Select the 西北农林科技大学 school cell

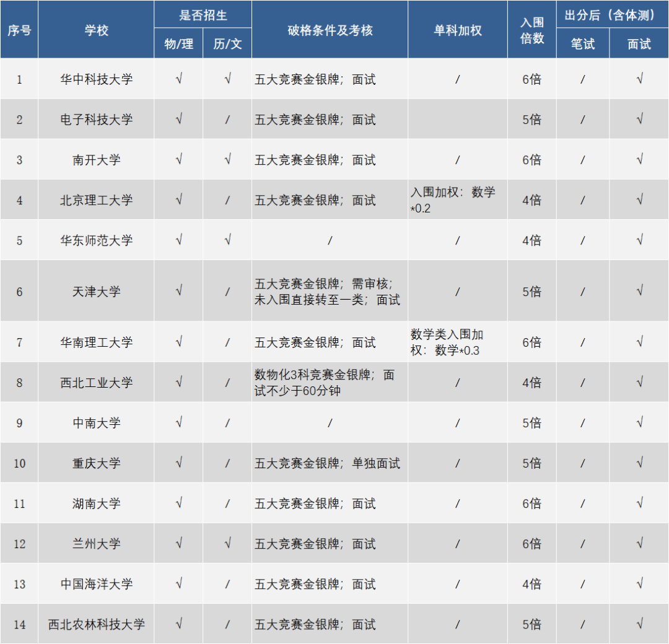[x=96, y=624]
